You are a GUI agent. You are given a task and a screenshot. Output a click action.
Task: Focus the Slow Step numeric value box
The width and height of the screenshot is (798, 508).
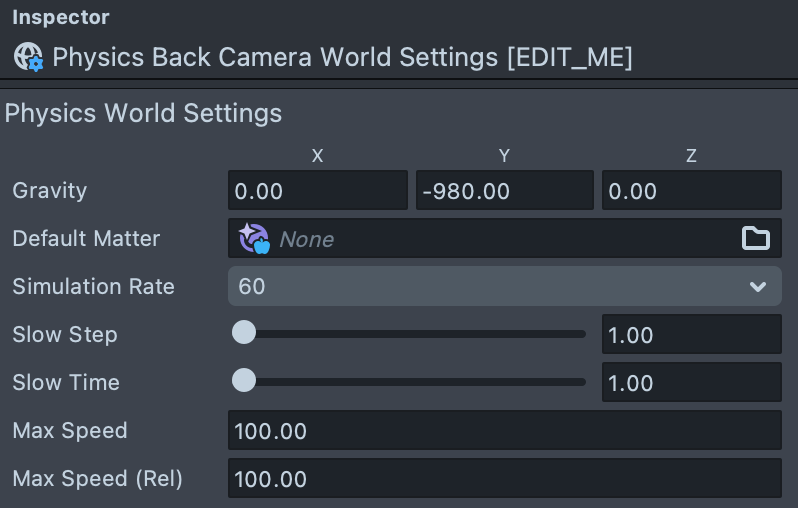click(691, 335)
